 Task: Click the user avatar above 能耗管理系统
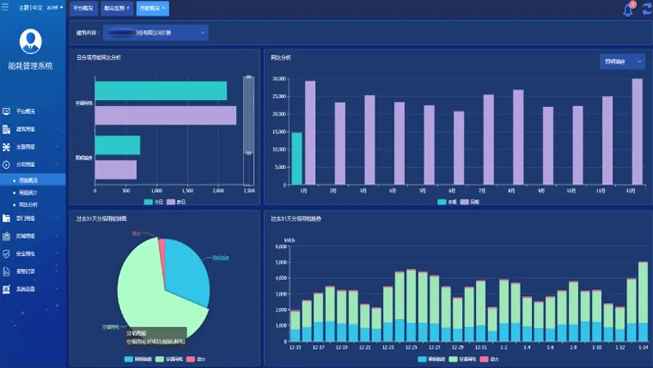pos(30,41)
